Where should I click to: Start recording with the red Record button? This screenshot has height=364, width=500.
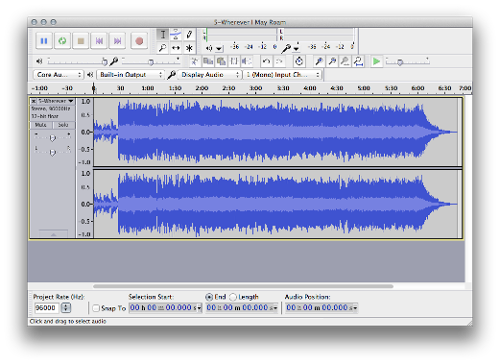[x=139, y=41]
